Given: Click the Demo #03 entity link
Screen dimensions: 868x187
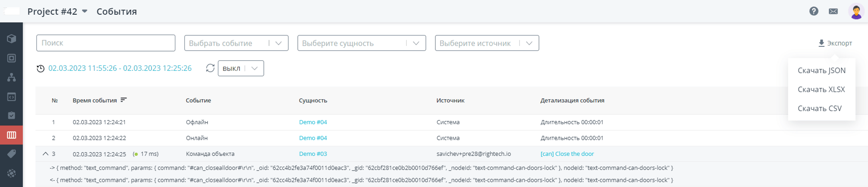Looking at the screenshot, I should (313, 154).
